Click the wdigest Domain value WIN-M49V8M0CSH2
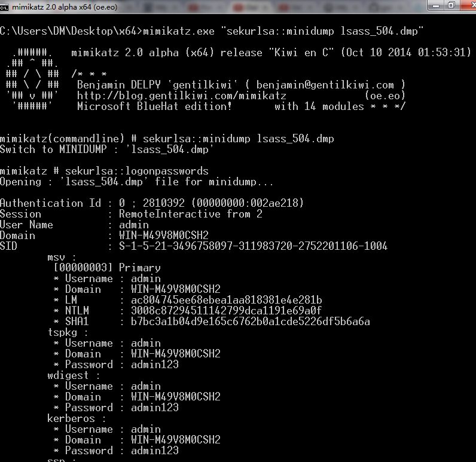Image resolution: width=476 pixels, height=462 pixels. point(176,397)
